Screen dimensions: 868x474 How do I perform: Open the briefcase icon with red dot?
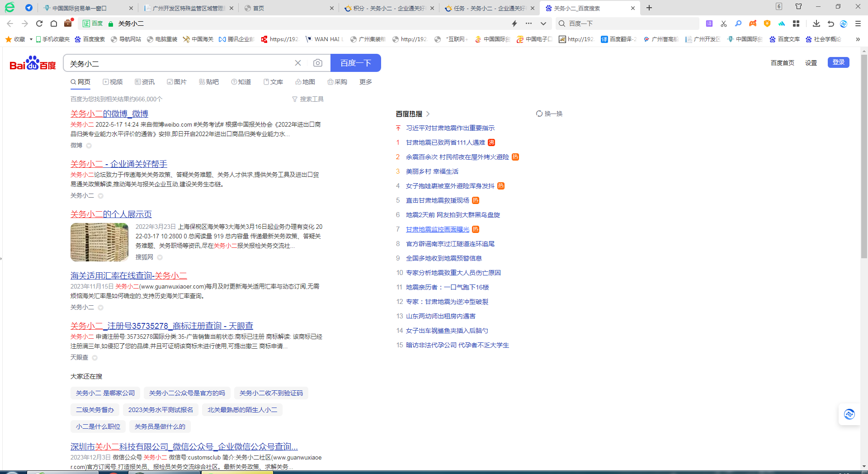click(68, 23)
